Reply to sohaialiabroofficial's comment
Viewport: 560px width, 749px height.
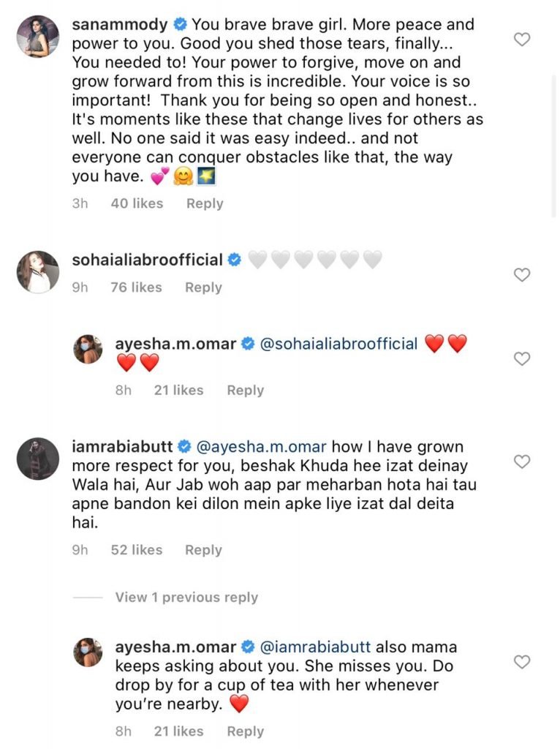[203, 287]
